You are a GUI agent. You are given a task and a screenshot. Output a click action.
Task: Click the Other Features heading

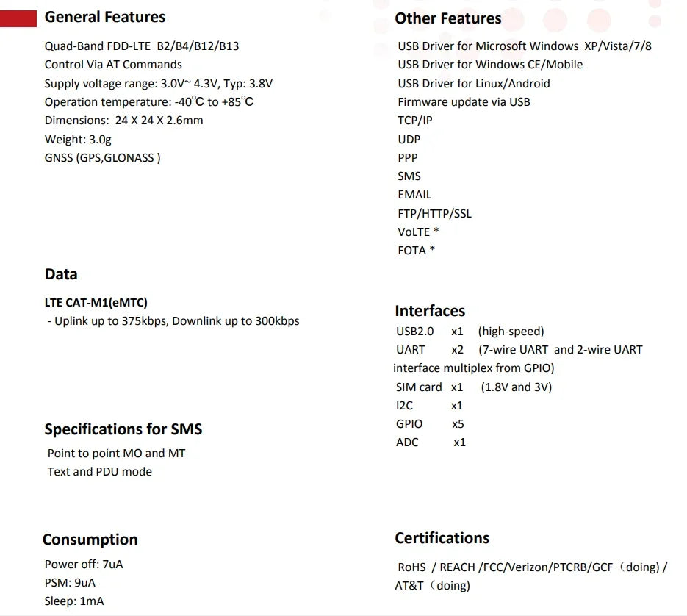pos(447,18)
